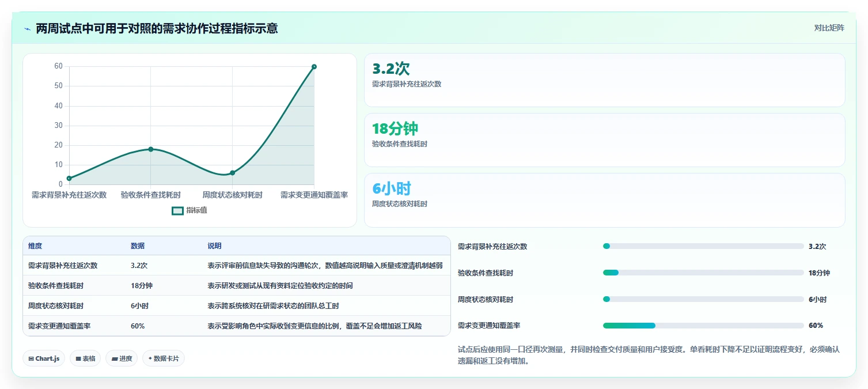Click table cell 验收条件查找耗时
Screen dimensions: 868x389
pos(56,285)
